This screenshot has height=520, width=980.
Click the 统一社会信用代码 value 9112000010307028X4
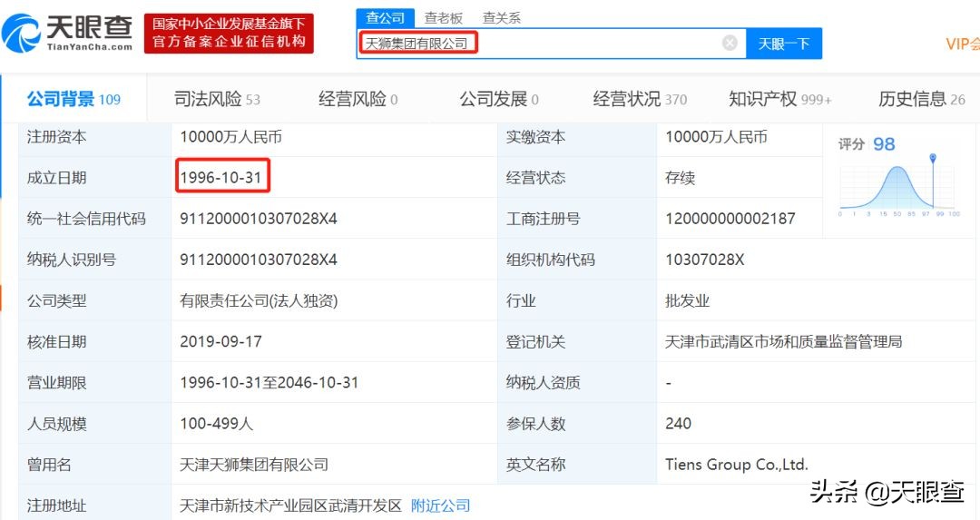(259, 219)
